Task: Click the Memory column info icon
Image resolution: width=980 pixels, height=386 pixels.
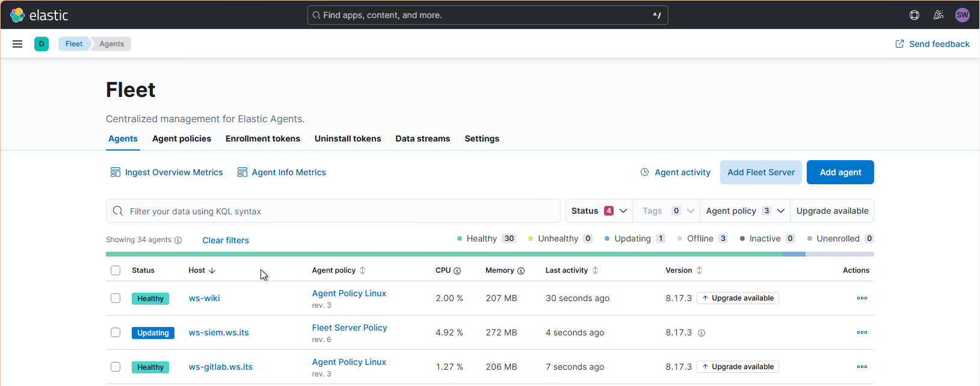Action: pyautogui.click(x=521, y=271)
